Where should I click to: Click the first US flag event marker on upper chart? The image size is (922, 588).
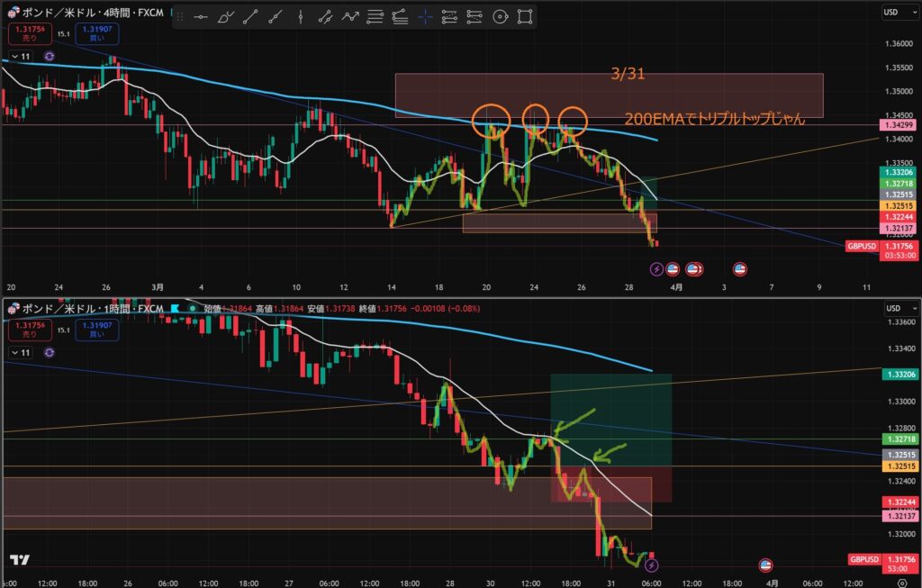point(694,268)
